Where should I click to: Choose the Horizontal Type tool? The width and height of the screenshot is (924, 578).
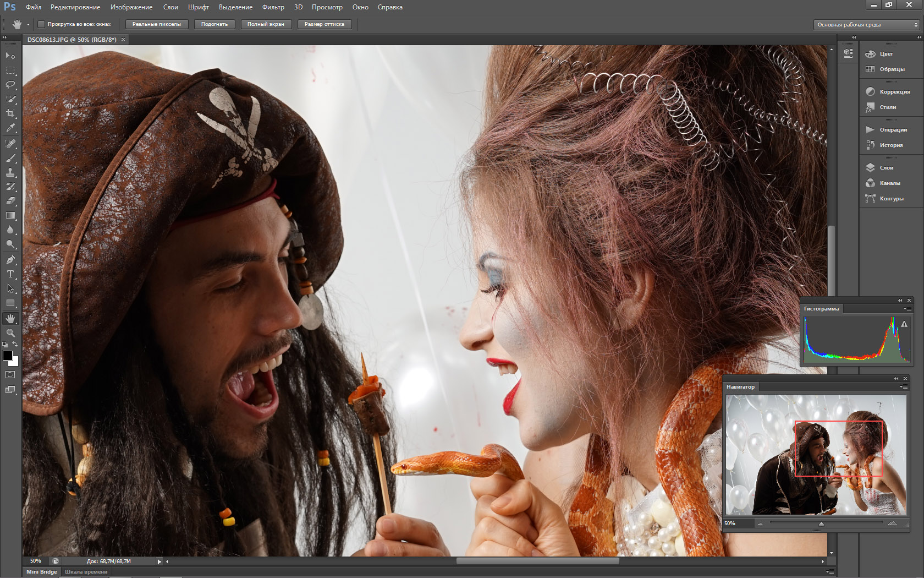[x=10, y=274]
